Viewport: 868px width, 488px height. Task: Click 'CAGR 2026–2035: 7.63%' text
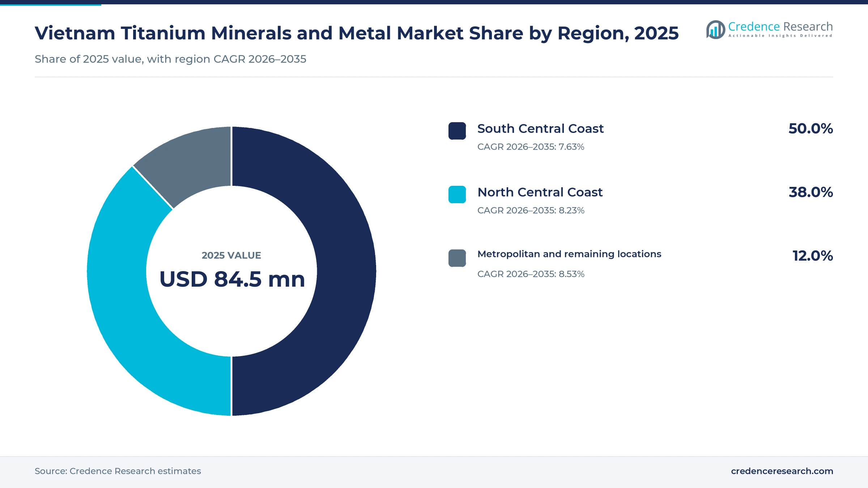[x=531, y=147]
